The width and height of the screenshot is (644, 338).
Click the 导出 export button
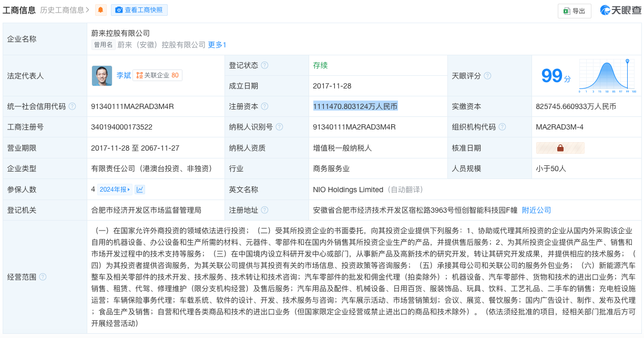(x=575, y=11)
